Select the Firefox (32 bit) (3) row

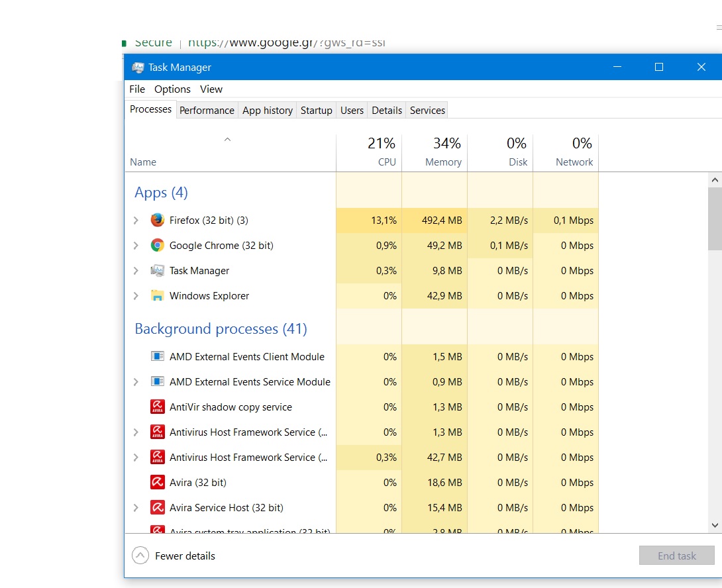point(362,220)
